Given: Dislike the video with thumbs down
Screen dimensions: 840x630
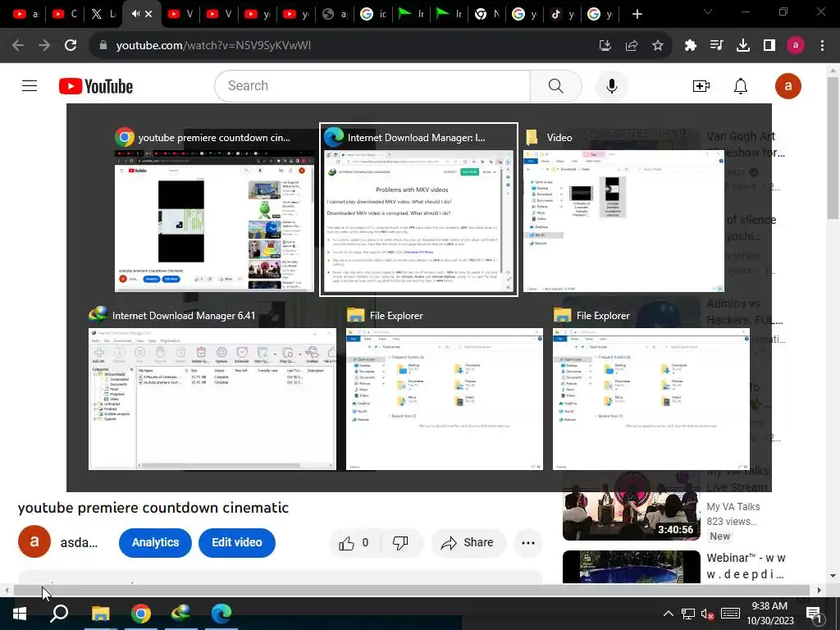Looking at the screenshot, I should (400, 543).
